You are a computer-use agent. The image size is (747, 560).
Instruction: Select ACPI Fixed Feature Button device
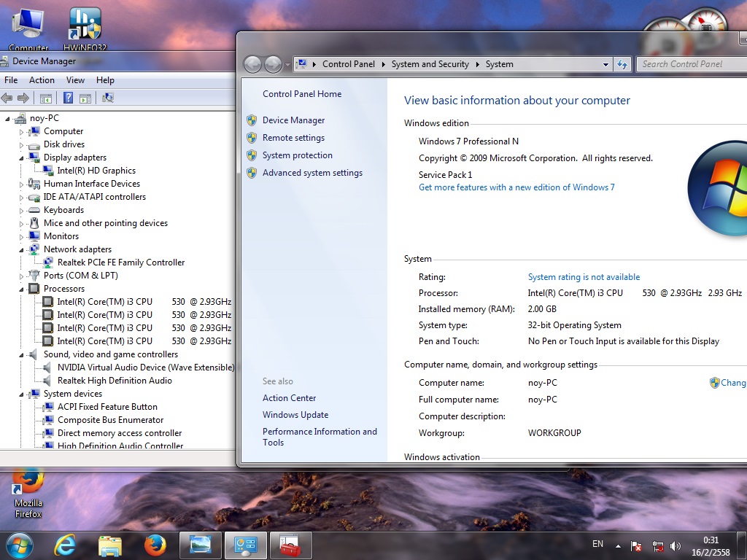click(107, 407)
